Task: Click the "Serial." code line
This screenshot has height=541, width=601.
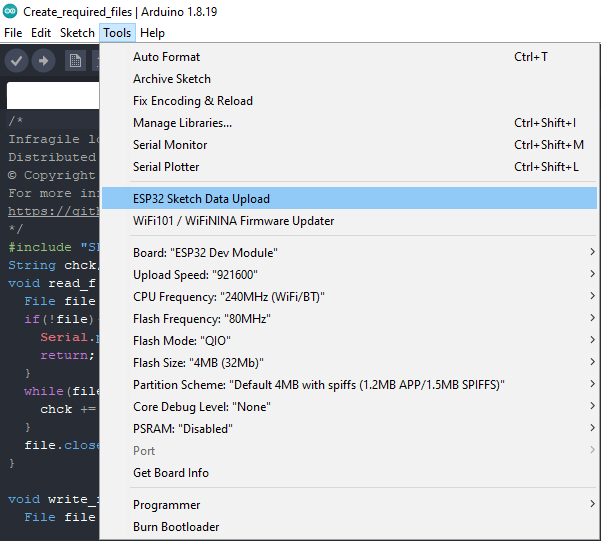Action: (x=70, y=337)
